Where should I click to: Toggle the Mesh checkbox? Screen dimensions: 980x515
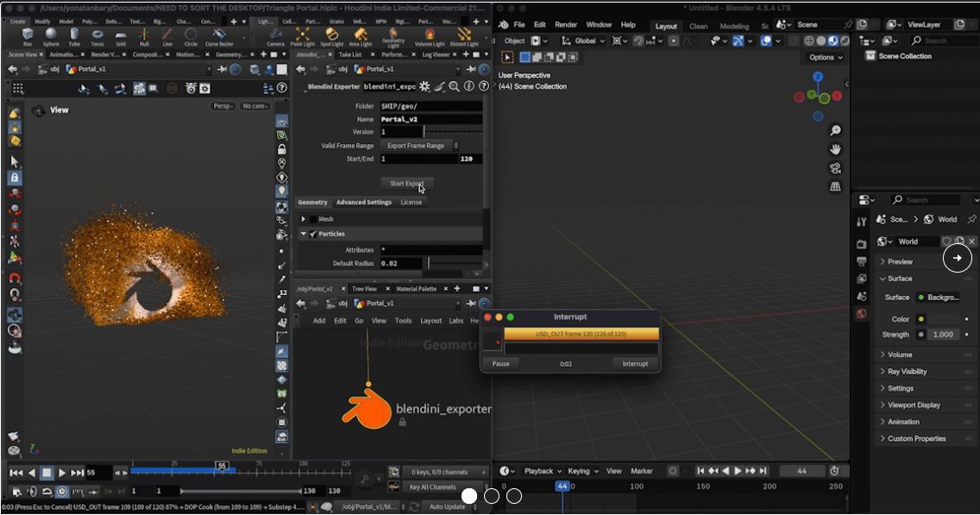[x=313, y=219]
